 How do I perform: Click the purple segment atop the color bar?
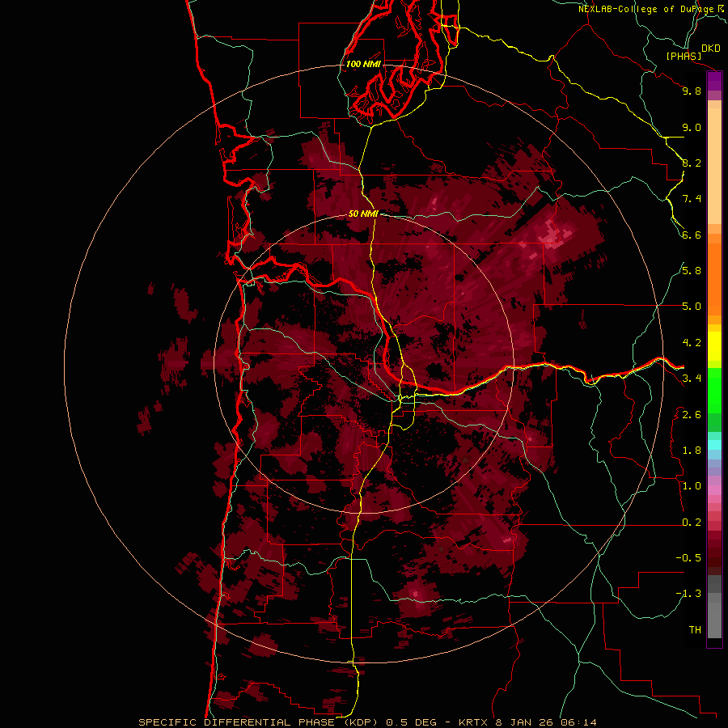[x=714, y=81]
